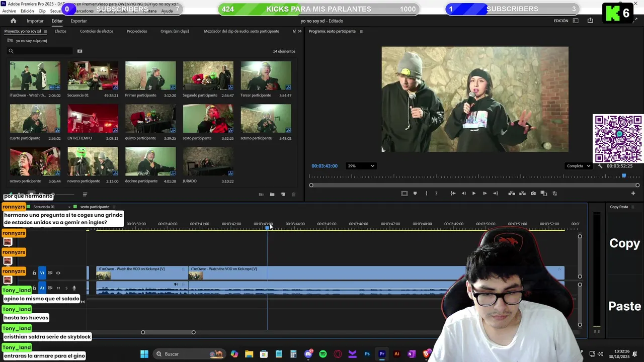
Task: Switch to Controles de efectos tab
Action: coord(97,31)
